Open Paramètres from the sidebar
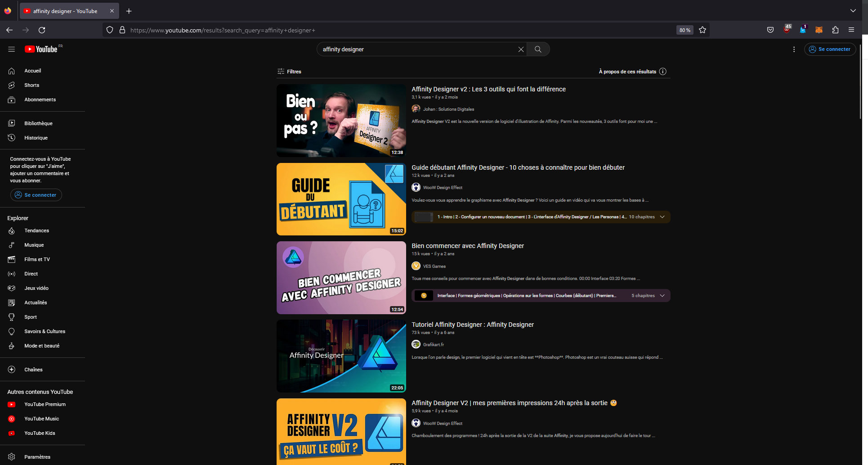Image resolution: width=868 pixels, height=465 pixels. click(x=37, y=456)
